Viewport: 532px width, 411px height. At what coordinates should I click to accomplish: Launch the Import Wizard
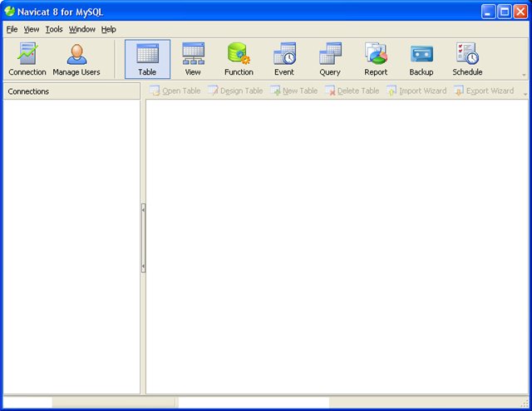pyautogui.click(x=416, y=91)
